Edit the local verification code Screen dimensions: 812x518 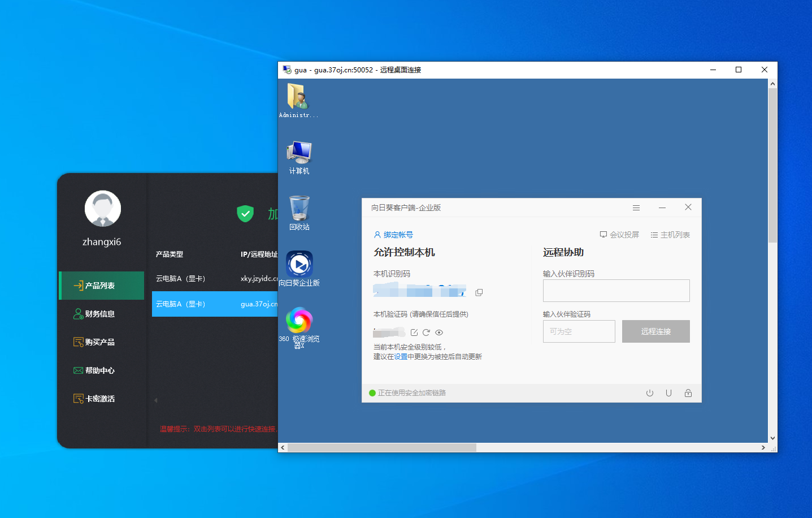click(414, 333)
